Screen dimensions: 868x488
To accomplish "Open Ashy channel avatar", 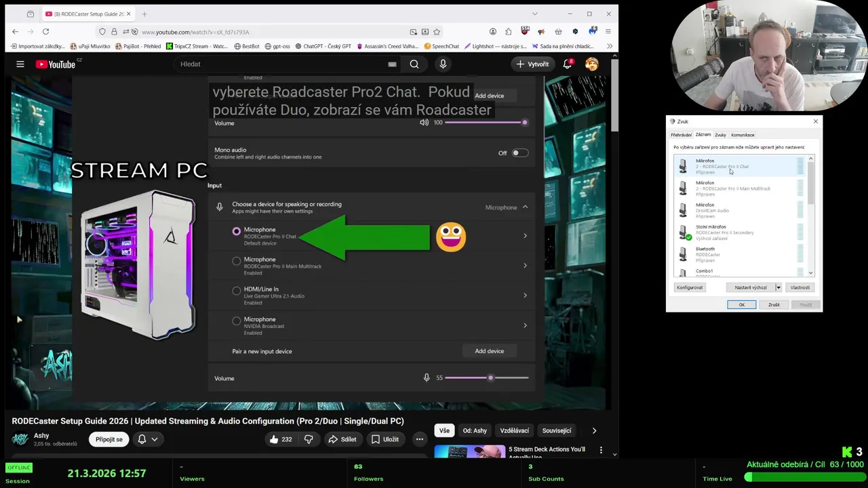I will tap(20, 439).
